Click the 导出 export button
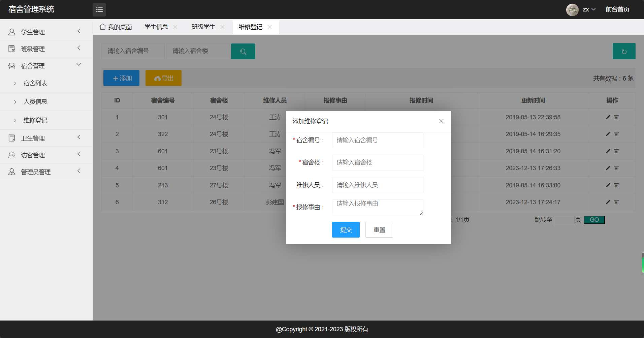This screenshot has width=644, height=338. pyautogui.click(x=163, y=78)
